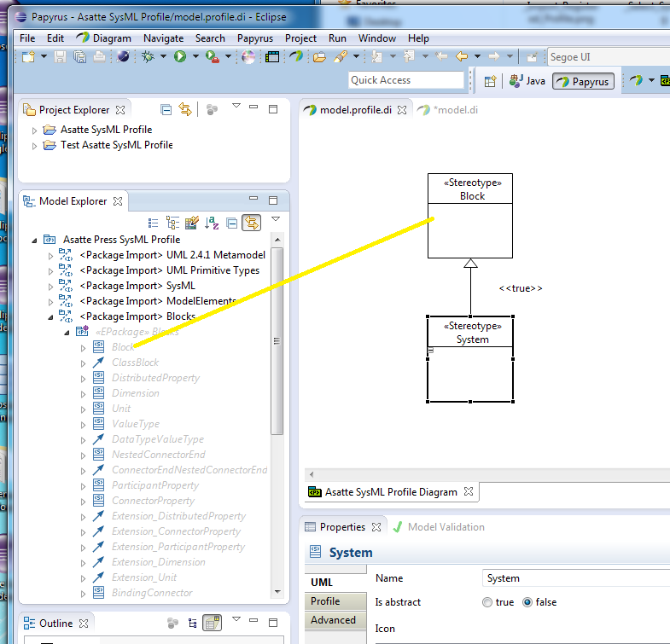670x644 pixels.
Task: Click the Forward arrow navigation icon
Action: pyautogui.click(x=494, y=56)
